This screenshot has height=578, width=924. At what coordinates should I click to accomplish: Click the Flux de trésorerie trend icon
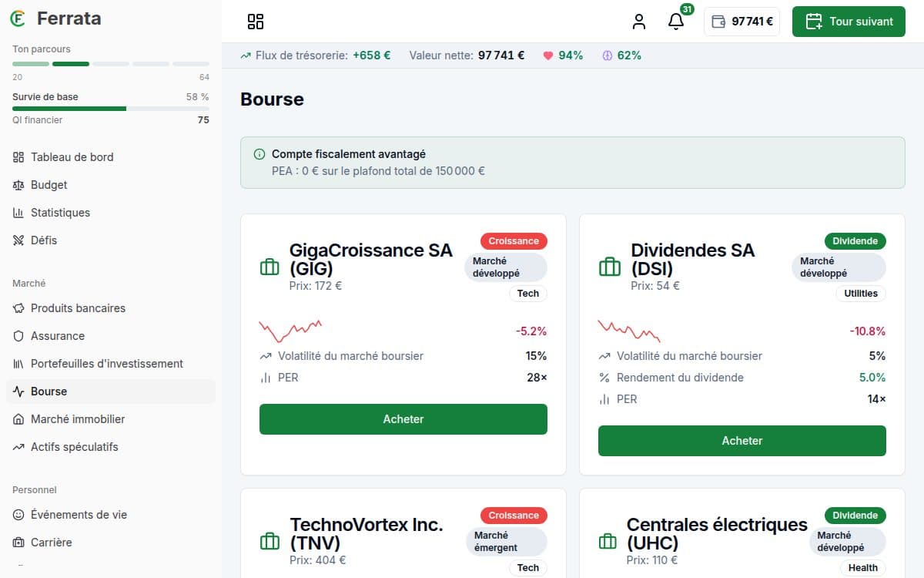point(246,55)
